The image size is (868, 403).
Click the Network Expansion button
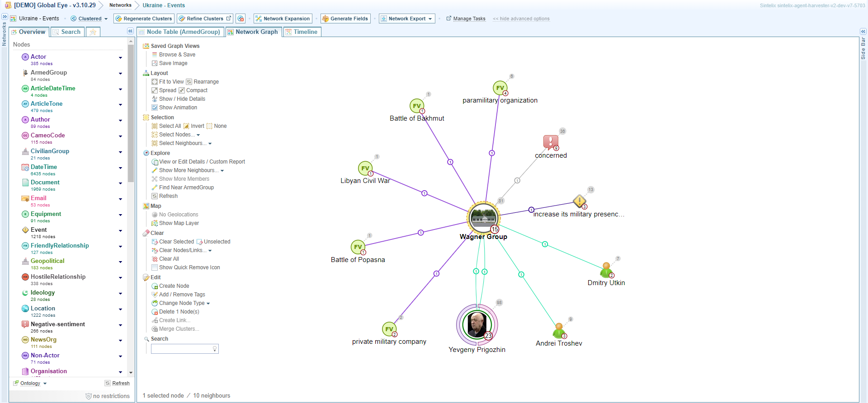(283, 19)
